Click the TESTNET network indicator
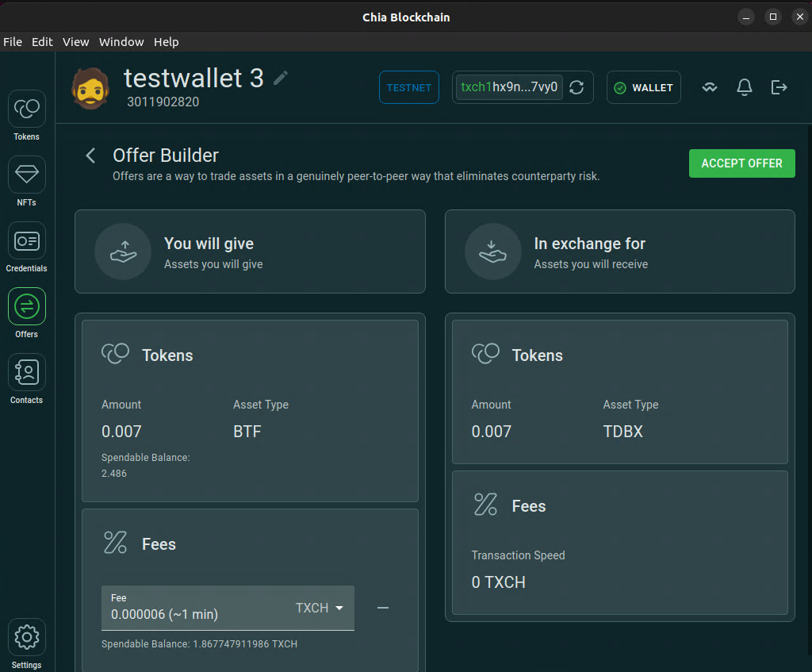Screen dimensions: 812x672 pyautogui.click(x=408, y=87)
